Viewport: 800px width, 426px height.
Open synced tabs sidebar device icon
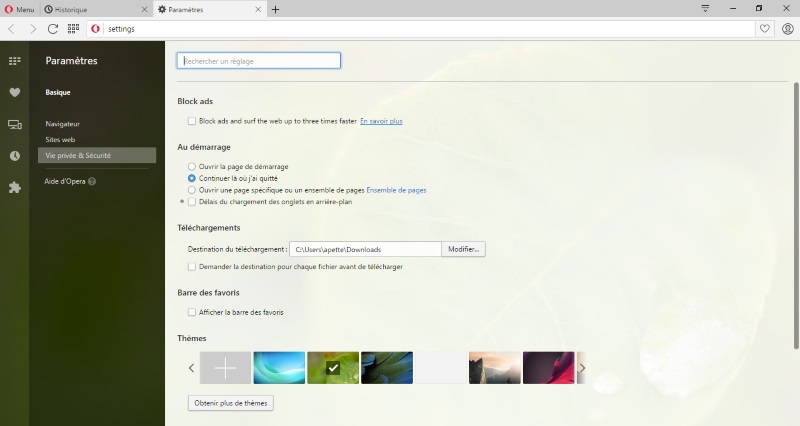click(14, 124)
